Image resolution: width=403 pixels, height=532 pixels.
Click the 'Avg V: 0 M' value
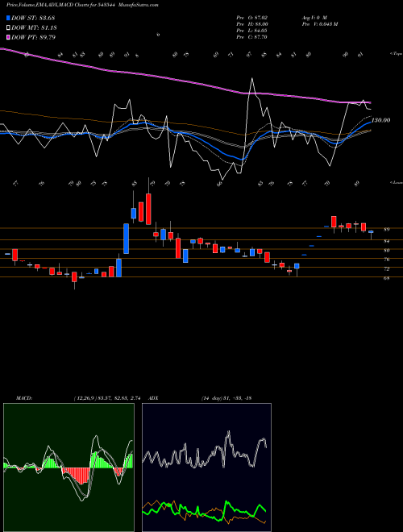click(314, 17)
